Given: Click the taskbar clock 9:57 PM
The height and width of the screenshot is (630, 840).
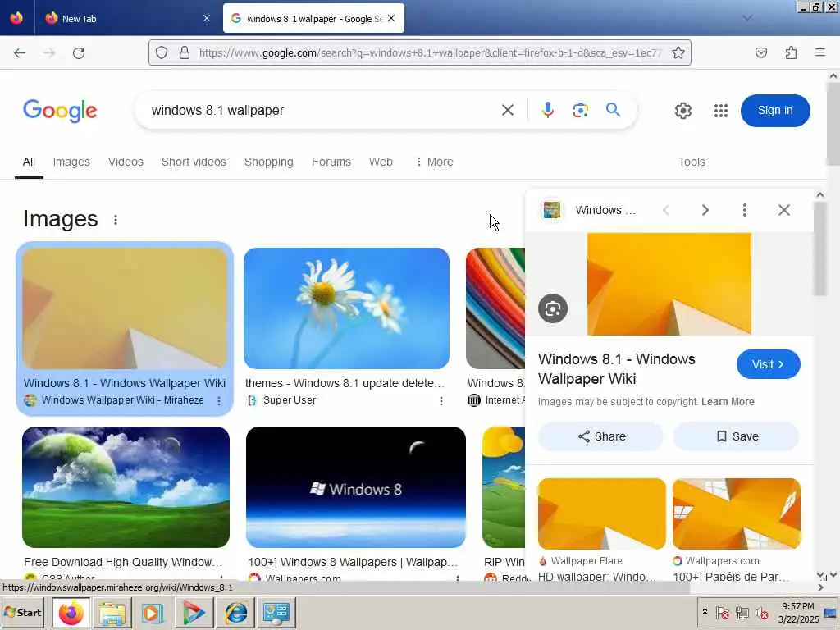Looking at the screenshot, I should (x=797, y=606).
